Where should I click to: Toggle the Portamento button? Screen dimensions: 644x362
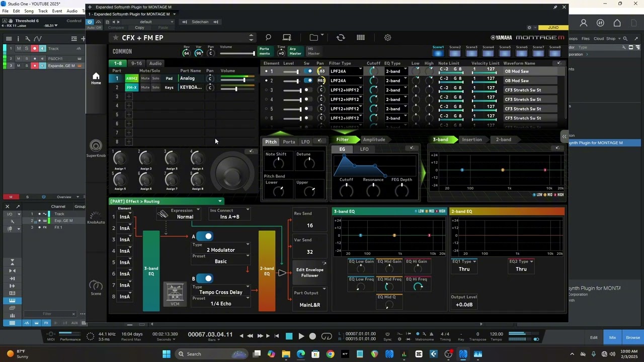pyautogui.click(x=265, y=51)
